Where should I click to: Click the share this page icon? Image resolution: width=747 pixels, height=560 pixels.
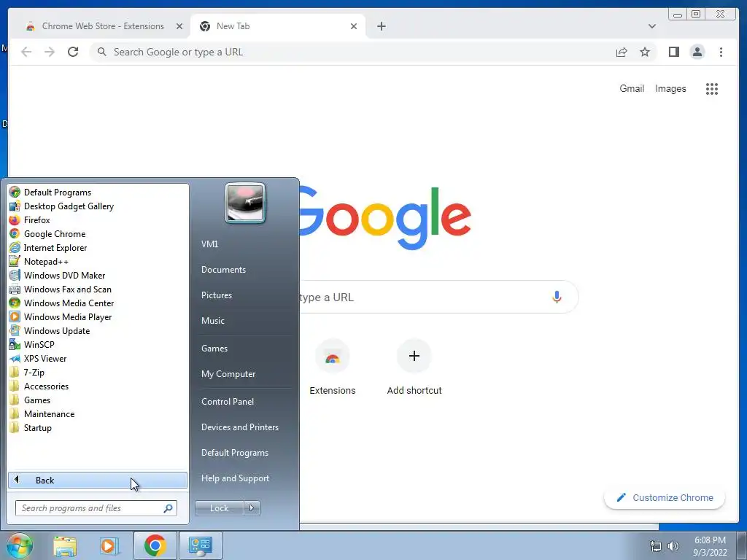click(622, 52)
